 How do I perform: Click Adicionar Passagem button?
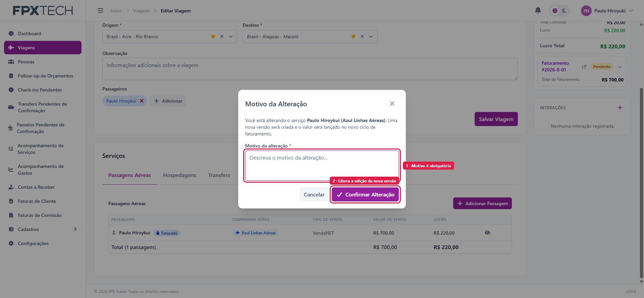[482, 203]
